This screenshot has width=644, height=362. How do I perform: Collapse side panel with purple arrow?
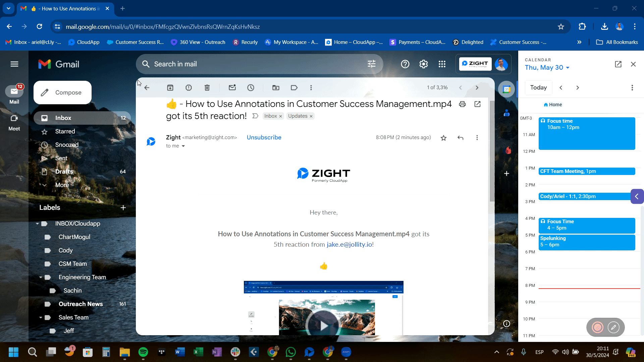pyautogui.click(x=637, y=196)
